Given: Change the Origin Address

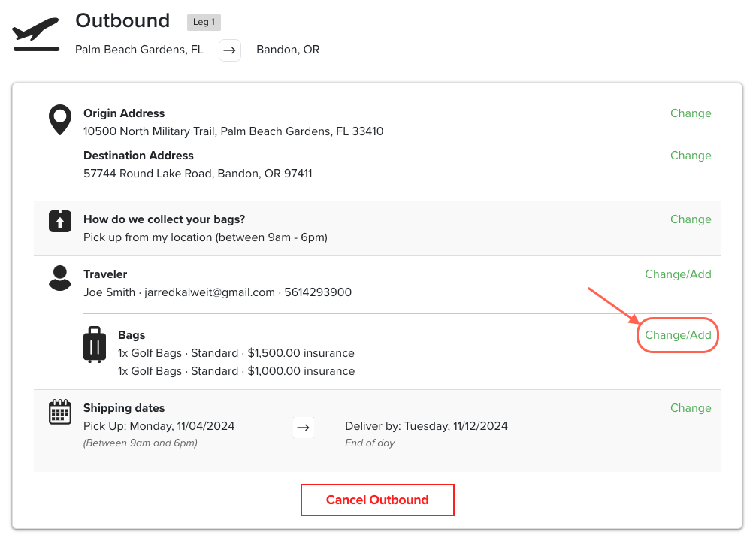Looking at the screenshot, I should click(691, 113).
